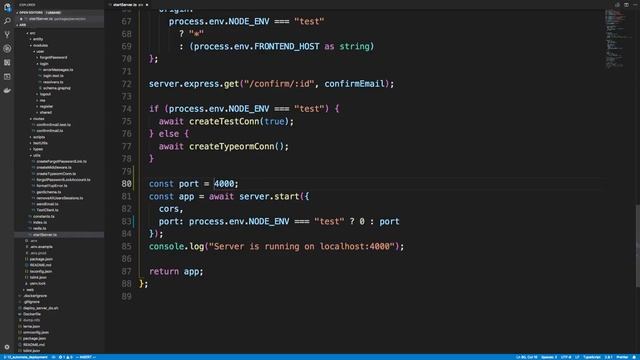Viewport: 640px width, 360px height.
Task: Click the split editor icon at top right
Action: click(626, 5)
